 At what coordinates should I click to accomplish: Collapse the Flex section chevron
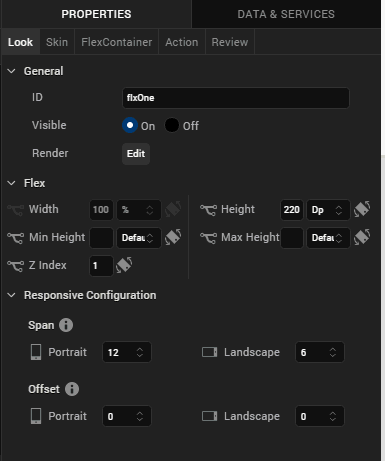(11, 183)
